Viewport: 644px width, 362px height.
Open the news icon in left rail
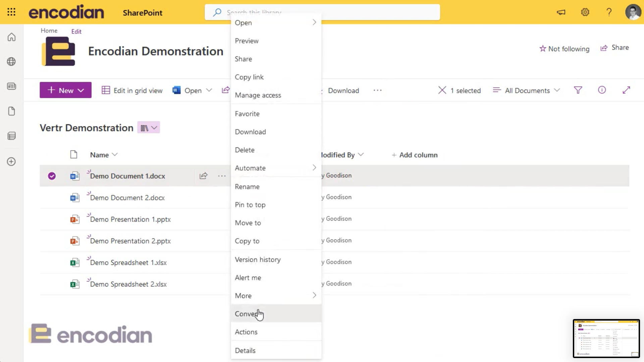11,86
